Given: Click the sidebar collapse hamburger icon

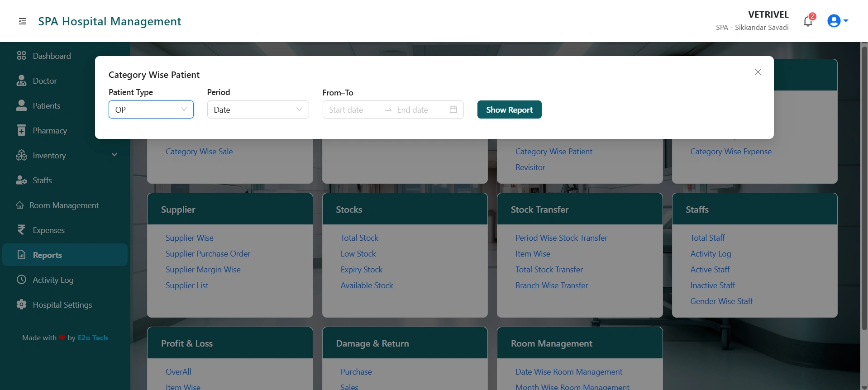Looking at the screenshot, I should (22, 21).
